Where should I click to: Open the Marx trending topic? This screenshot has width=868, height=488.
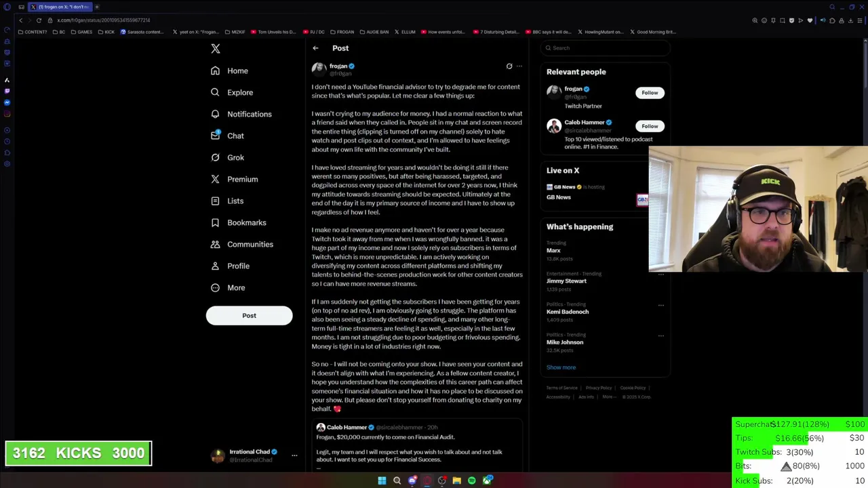click(553, 250)
